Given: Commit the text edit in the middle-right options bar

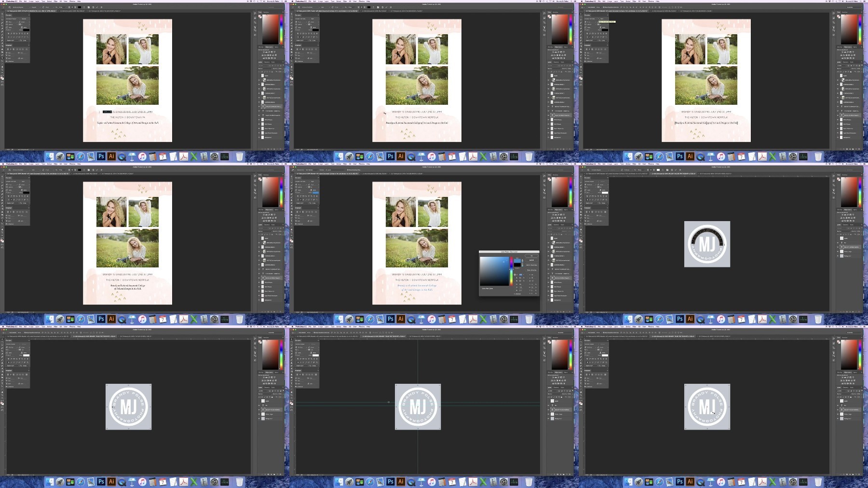Looking at the screenshot, I should coord(676,170).
